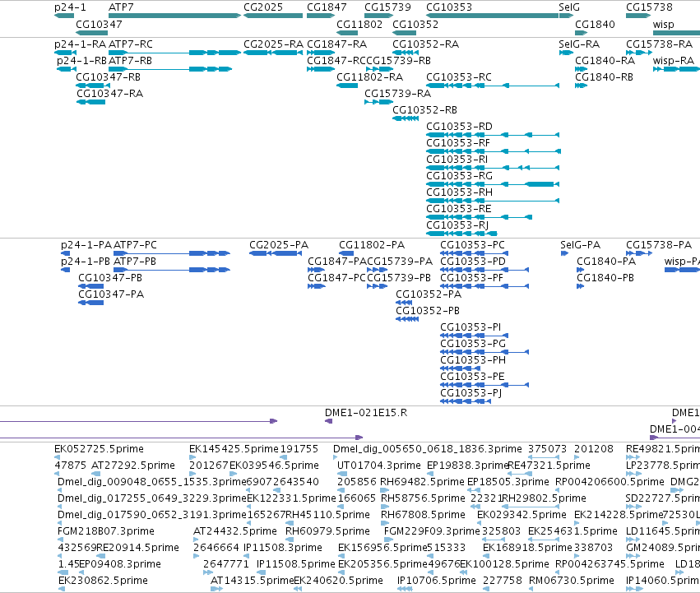Image resolution: width=700 pixels, height=593 pixels.
Task: Select protein CG10347-PA
Action: pos(90,303)
